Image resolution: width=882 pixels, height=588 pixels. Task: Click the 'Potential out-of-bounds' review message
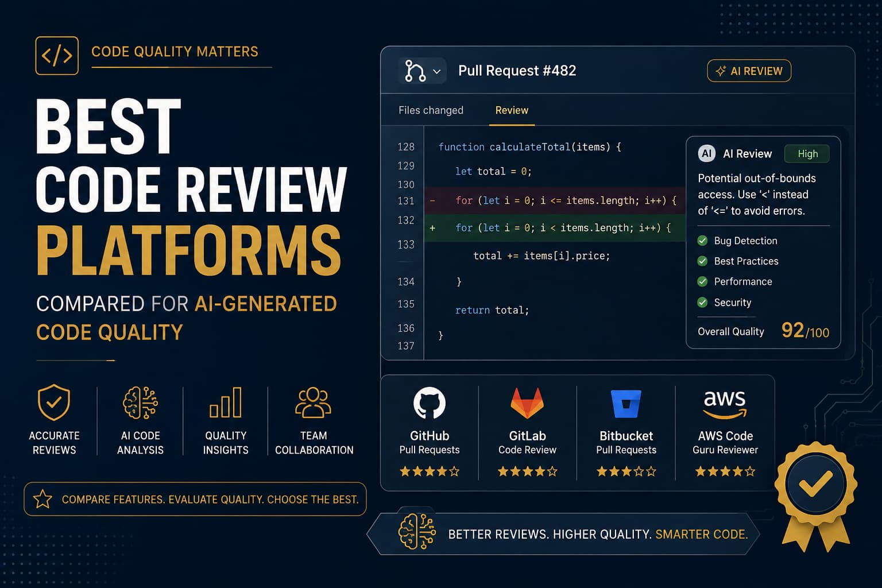coord(756,195)
